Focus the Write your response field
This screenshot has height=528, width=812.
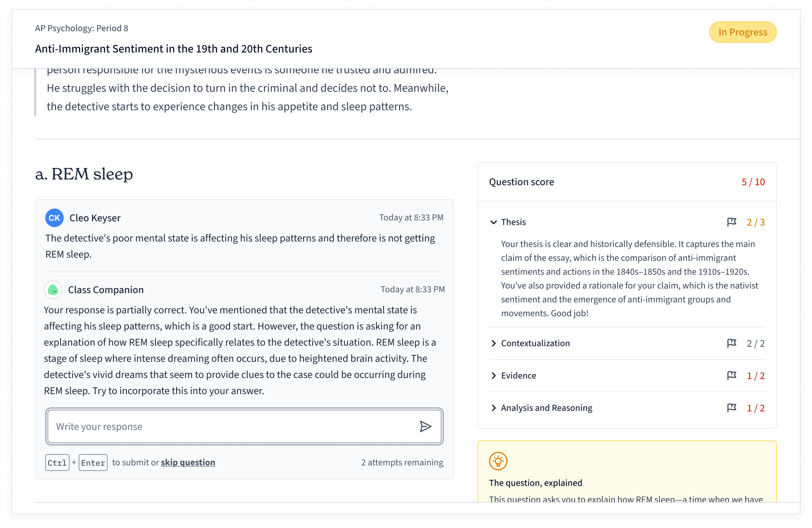point(244,427)
